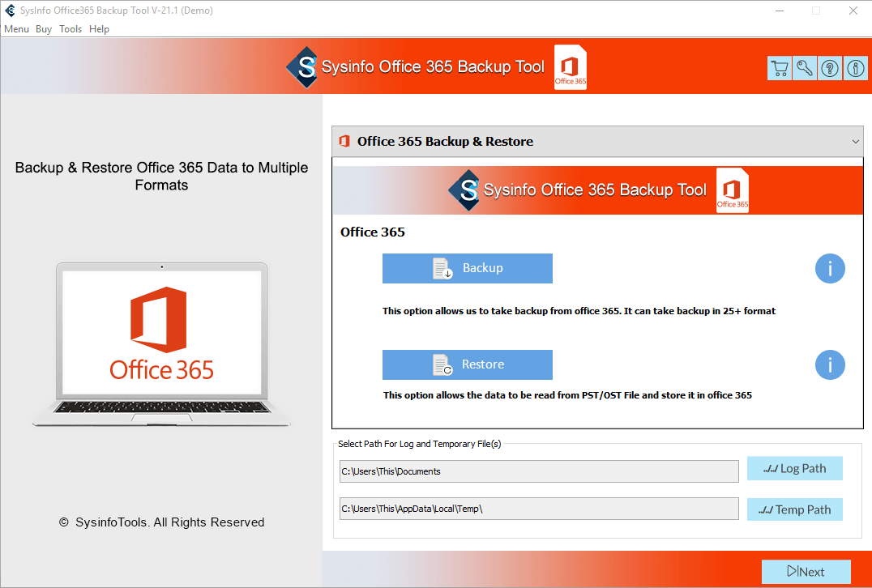Open the Help menu
The height and width of the screenshot is (588, 872).
pos(99,29)
